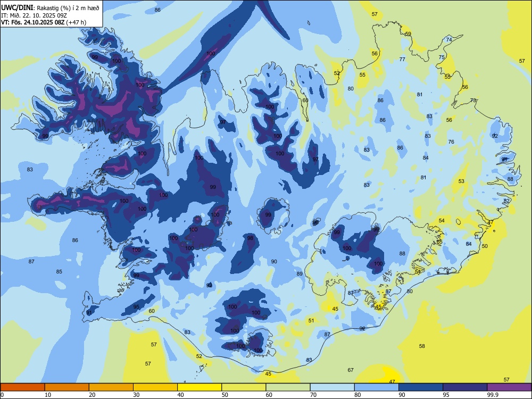The height and width of the screenshot is (399, 532).
Task: Click the humidity value '75' on the map
Action: (x=442, y=57)
